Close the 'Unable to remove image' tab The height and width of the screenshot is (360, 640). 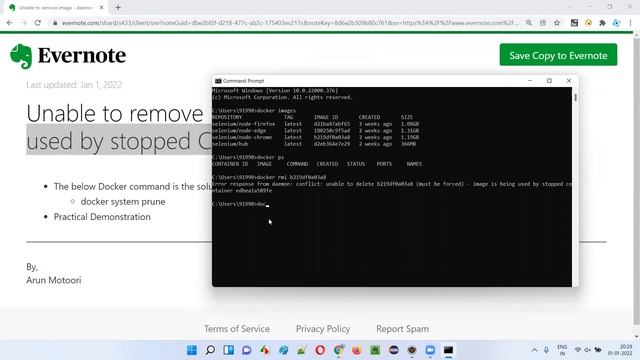(x=102, y=7)
